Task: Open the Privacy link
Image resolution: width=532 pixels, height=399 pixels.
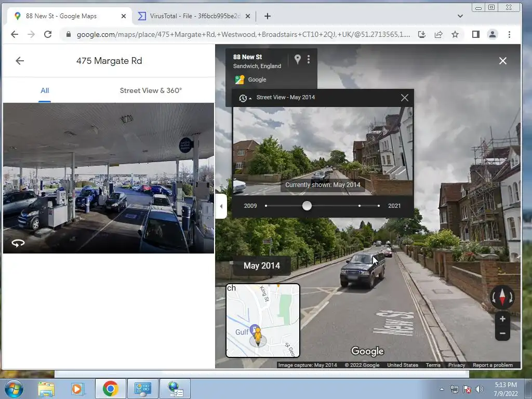Action: [x=456, y=365]
